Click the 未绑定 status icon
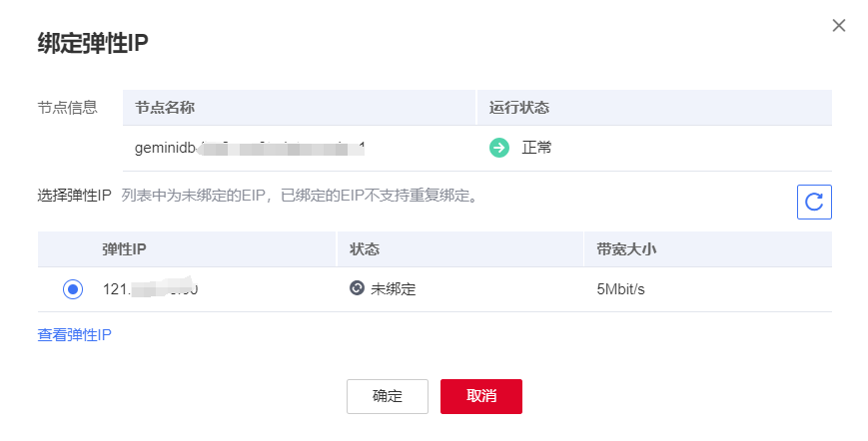The image size is (868, 441). point(357,288)
